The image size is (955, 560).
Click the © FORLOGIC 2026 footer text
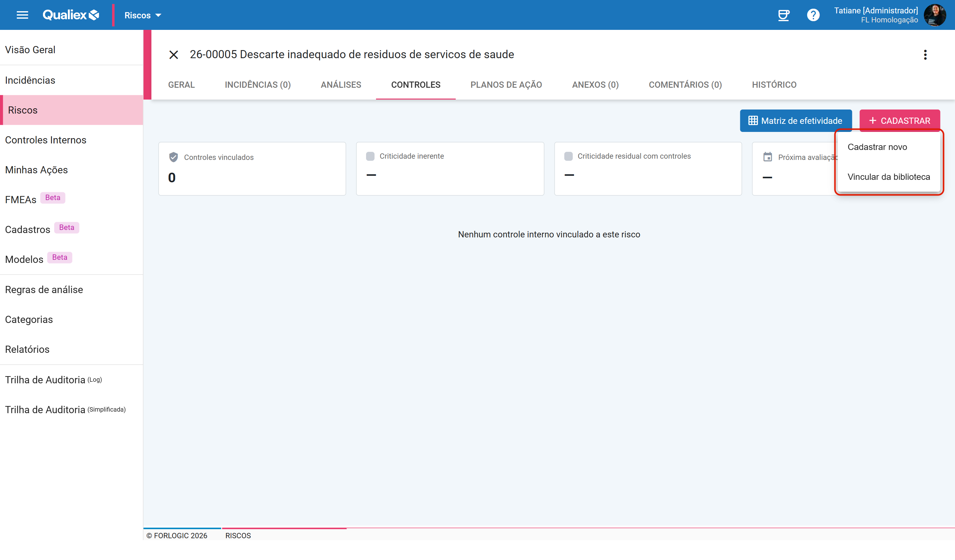[x=177, y=535]
